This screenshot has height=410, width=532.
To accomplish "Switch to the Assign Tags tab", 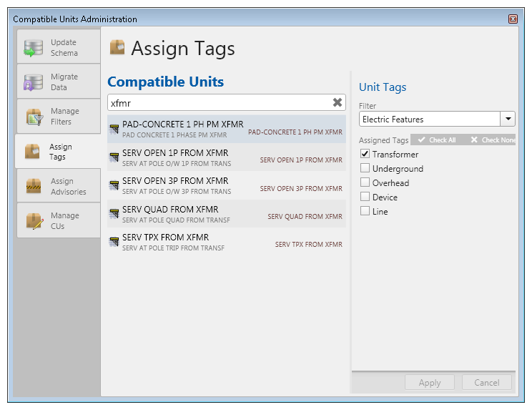I will pos(59,152).
